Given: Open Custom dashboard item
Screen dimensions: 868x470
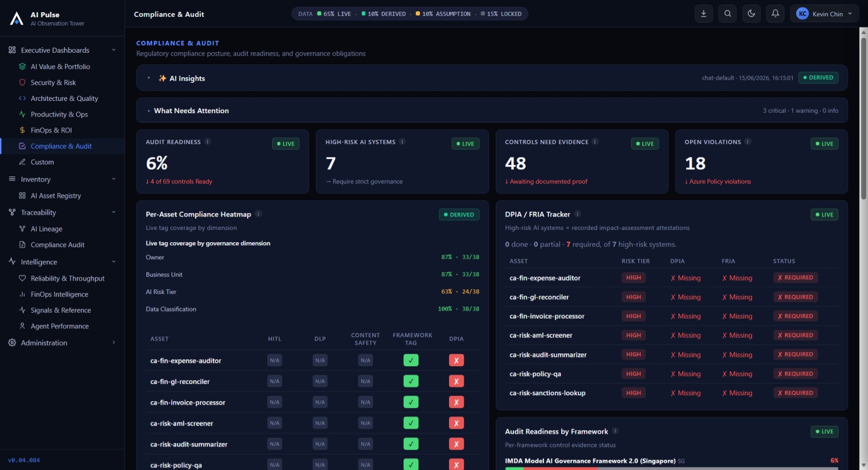Looking at the screenshot, I should coord(42,162).
